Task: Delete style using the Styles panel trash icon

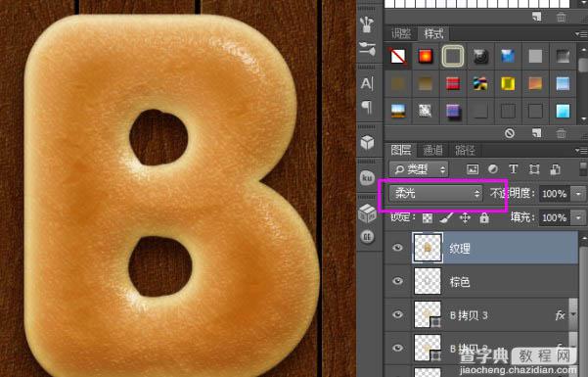Action: point(561,133)
